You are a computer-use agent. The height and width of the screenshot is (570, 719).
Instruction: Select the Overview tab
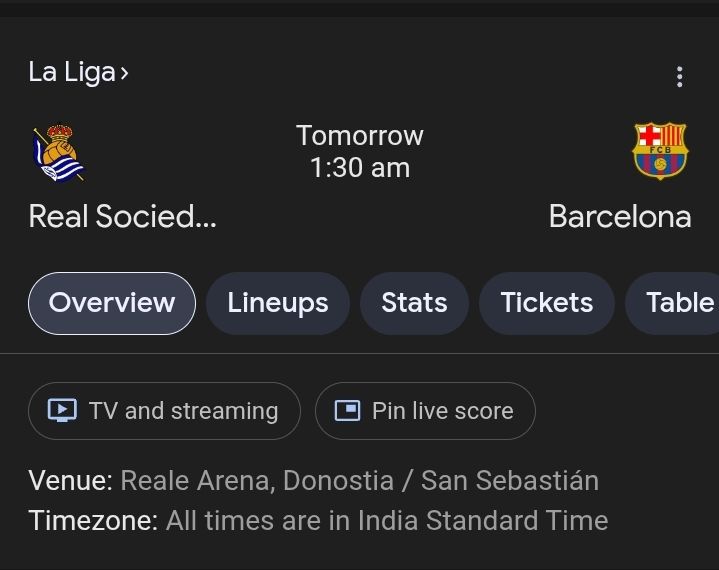(x=112, y=303)
